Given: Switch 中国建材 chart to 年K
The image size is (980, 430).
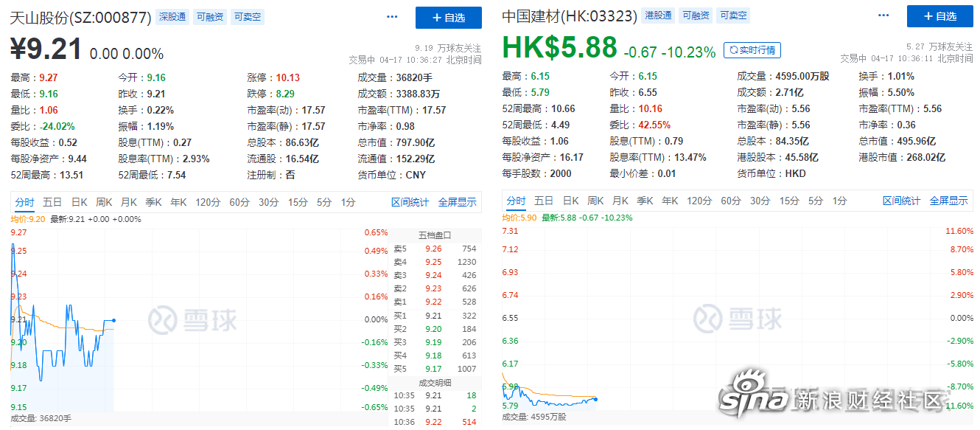Looking at the screenshot, I should 670,201.
